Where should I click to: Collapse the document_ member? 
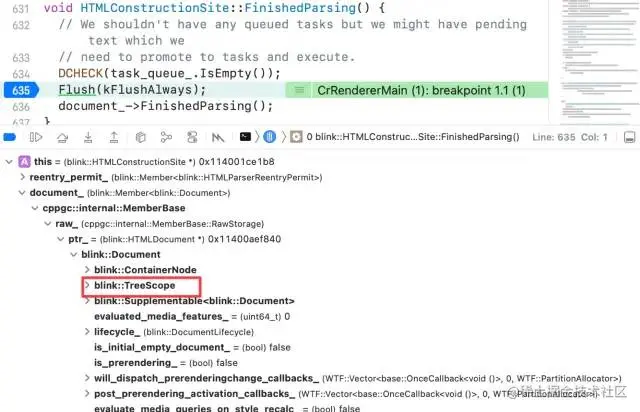[x=22, y=192]
